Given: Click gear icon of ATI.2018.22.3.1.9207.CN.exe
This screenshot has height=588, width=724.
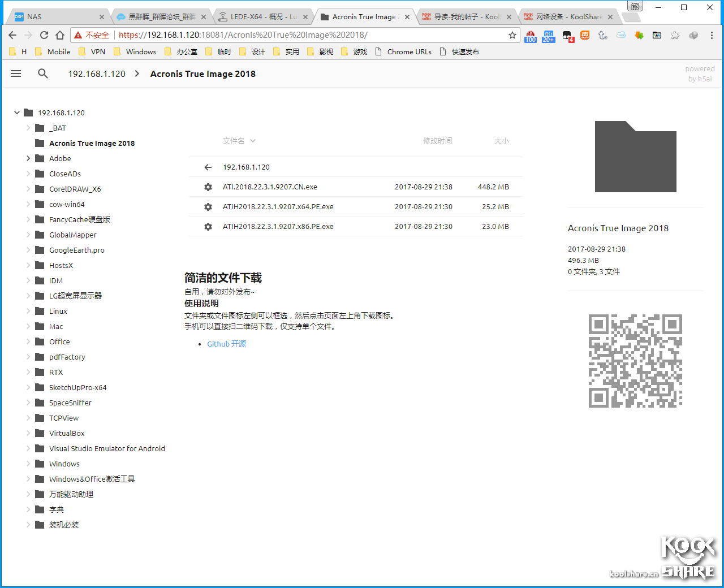Looking at the screenshot, I should point(208,187).
